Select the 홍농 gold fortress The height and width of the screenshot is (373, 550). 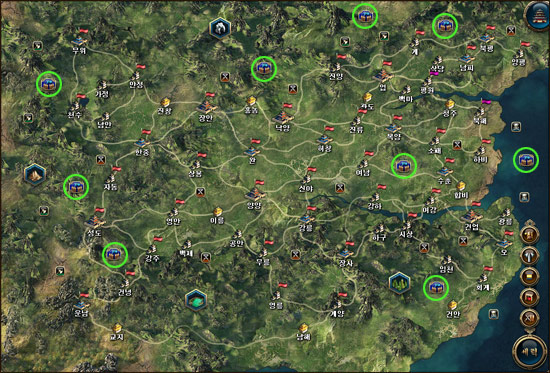coord(251,101)
